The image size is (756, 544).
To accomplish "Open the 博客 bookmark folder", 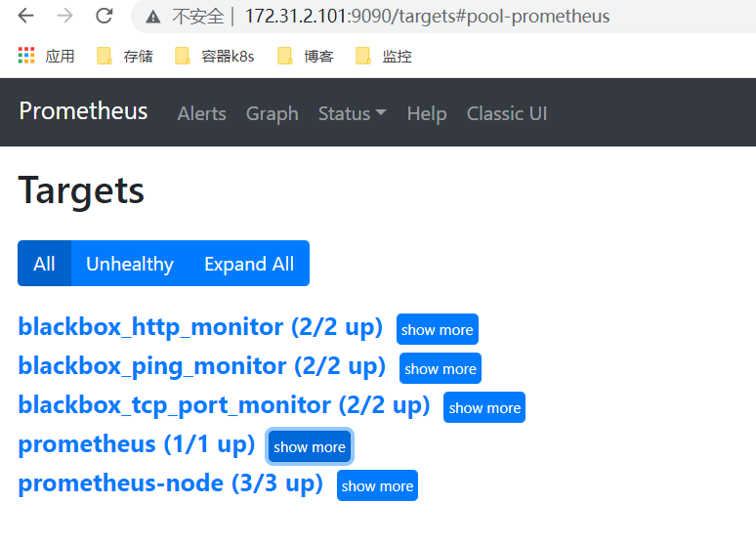I will pos(306,56).
